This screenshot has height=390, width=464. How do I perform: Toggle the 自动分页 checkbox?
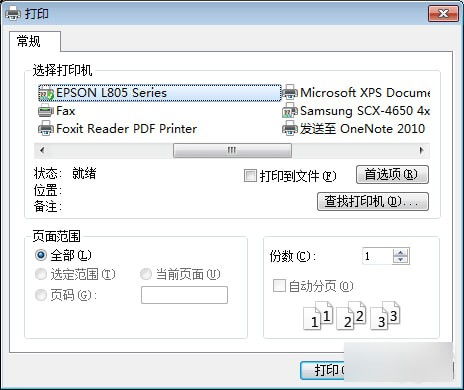279,286
